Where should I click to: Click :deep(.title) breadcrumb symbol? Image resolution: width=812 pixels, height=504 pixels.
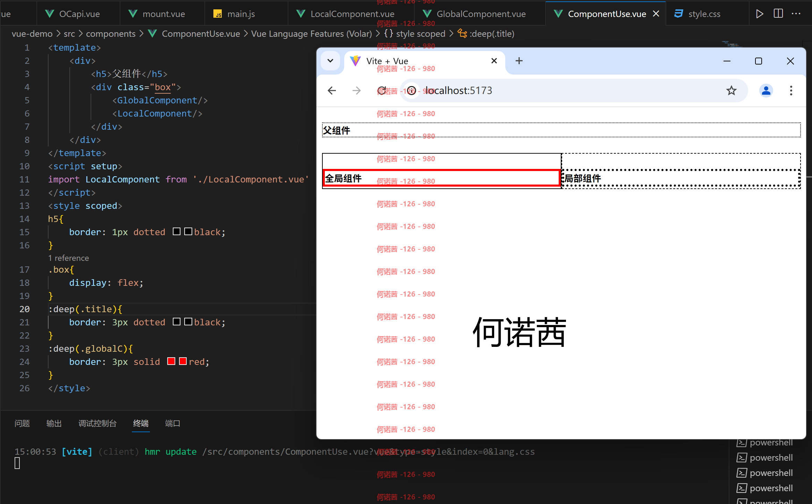tap(492, 34)
